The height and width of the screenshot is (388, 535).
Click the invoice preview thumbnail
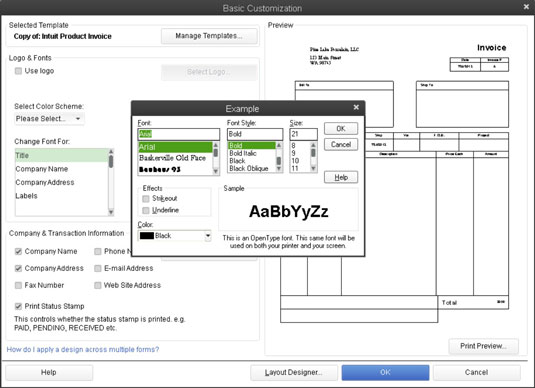[x=394, y=184]
